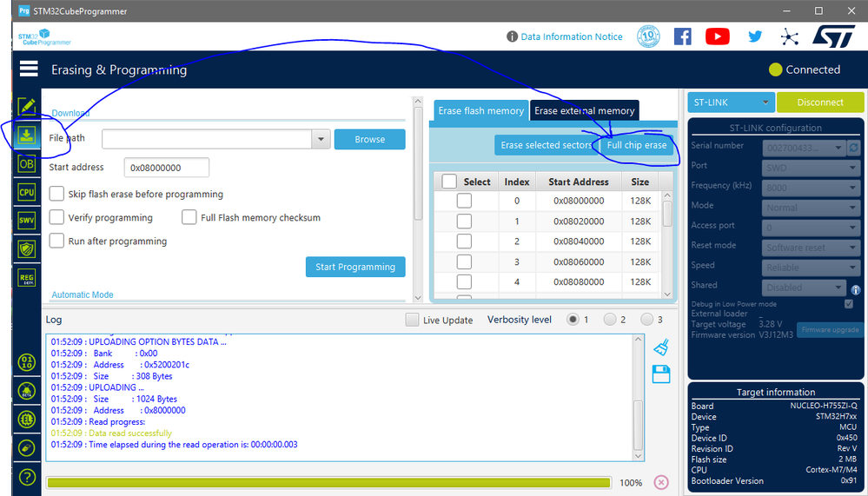Enable Full Flash memory checksum checkbox
Viewport: 868px width, 496px height.
coord(189,217)
